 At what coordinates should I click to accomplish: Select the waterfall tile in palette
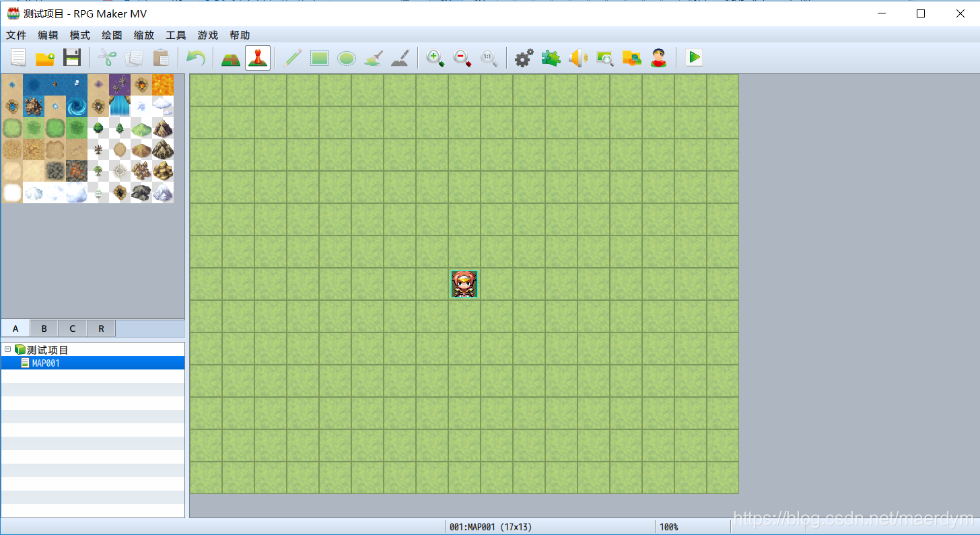point(120,106)
